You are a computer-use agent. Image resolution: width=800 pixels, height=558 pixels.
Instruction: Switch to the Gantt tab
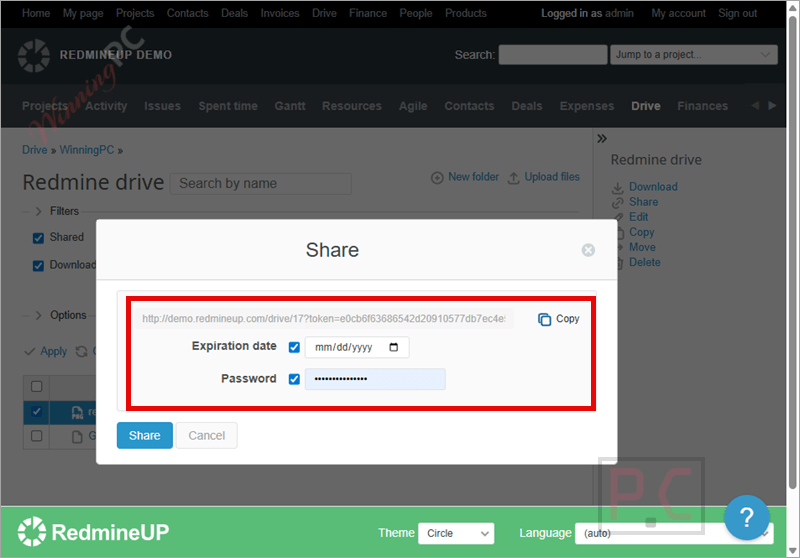click(x=290, y=106)
